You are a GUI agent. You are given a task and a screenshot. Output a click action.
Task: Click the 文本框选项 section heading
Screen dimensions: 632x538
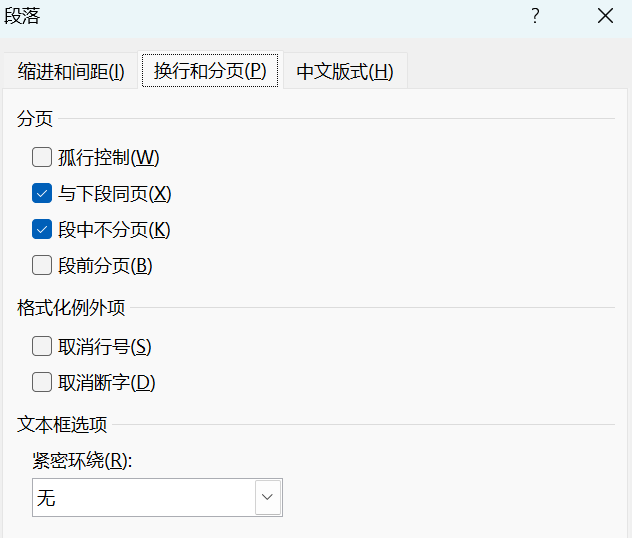[x=62, y=423]
